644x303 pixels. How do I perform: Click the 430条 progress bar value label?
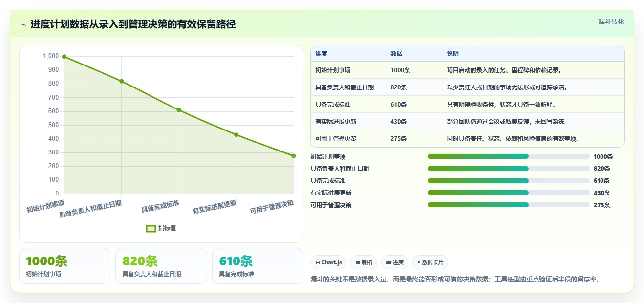click(602, 193)
